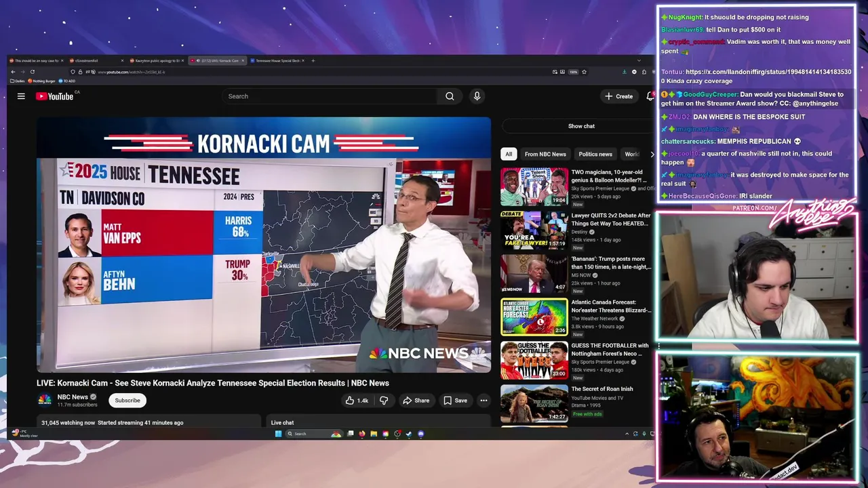Open the list all tabs dropdown arrow
The width and height of the screenshot is (868, 488).
639,60
